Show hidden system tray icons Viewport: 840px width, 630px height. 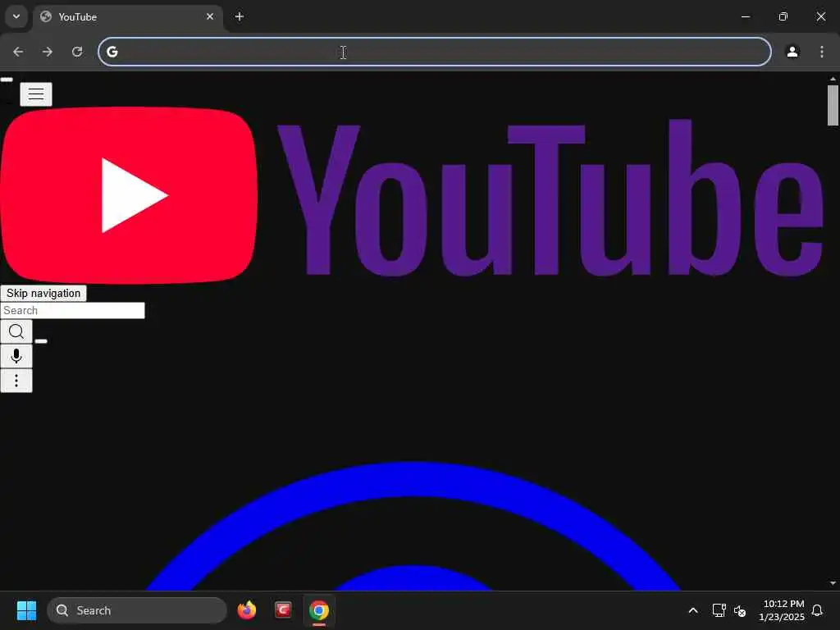tap(692, 610)
